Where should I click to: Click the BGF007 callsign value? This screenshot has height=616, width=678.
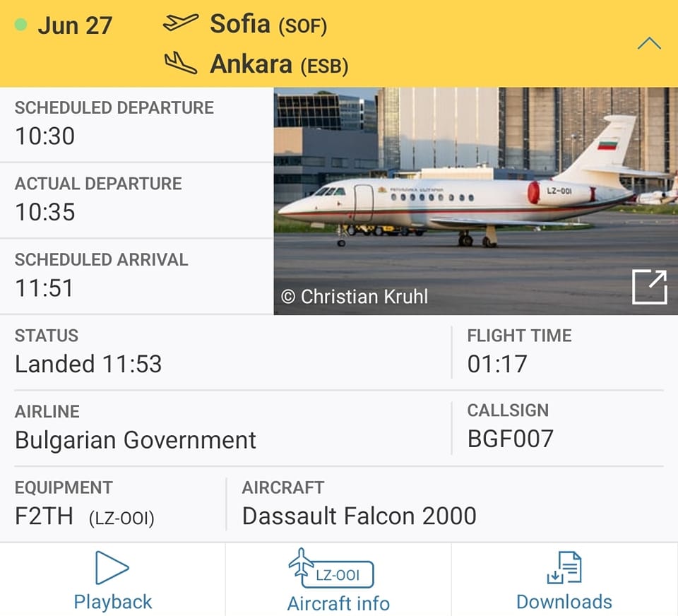[511, 439]
